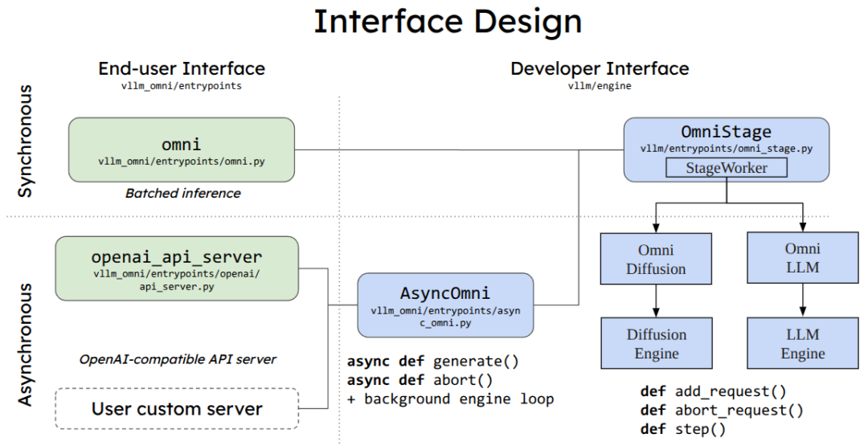Click the def abort_request() line

point(722,411)
